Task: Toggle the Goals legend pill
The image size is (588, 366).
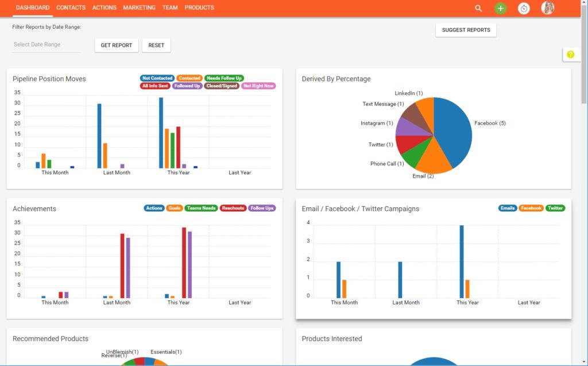Action: coord(175,208)
